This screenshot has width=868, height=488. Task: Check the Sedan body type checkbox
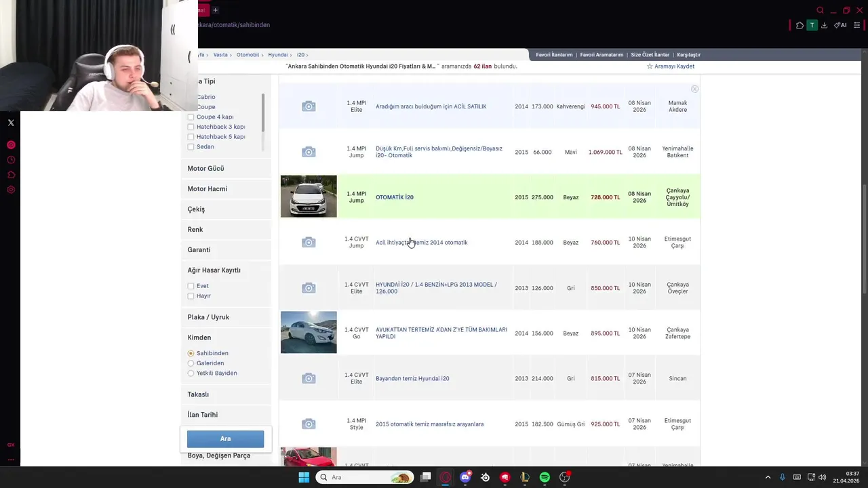click(x=191, y=147)
